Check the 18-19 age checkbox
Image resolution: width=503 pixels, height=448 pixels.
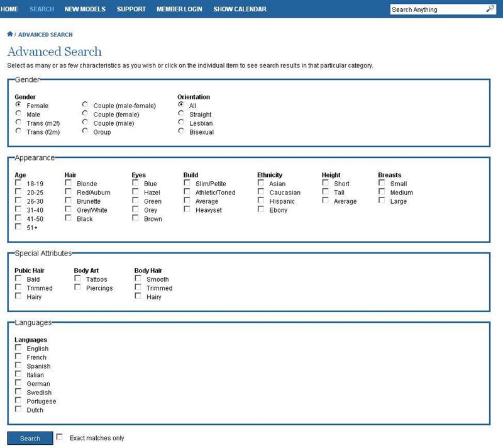[18, 182]
